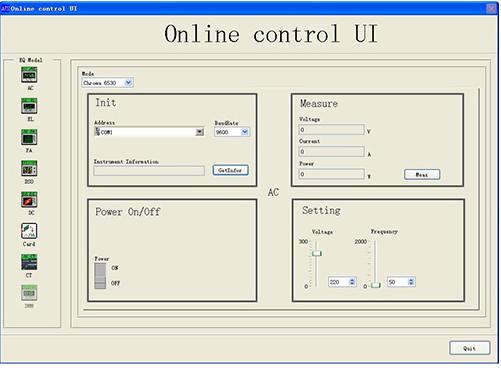
Task: Click the large Online control UI heading
Action: click(x=271, y=34)
